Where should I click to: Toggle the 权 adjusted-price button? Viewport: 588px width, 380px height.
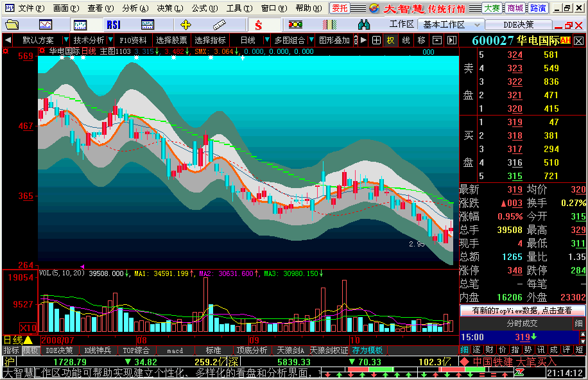tap(390, 40)
